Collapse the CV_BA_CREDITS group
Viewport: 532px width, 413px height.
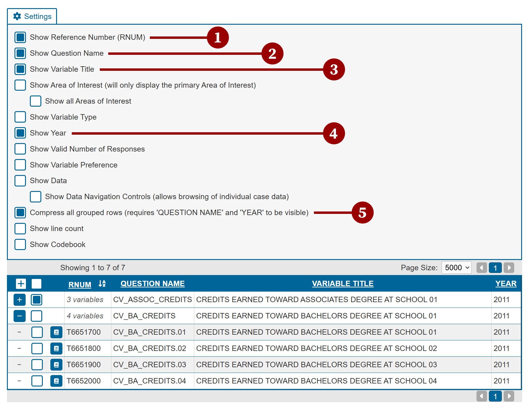click(20, 316)
